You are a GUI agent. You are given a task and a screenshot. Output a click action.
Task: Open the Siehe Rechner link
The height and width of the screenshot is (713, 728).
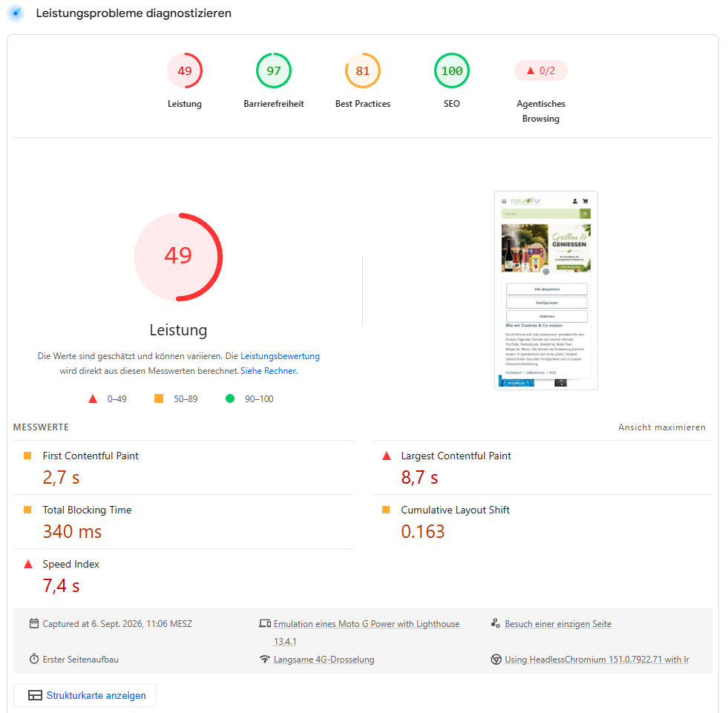click(269, 371)
